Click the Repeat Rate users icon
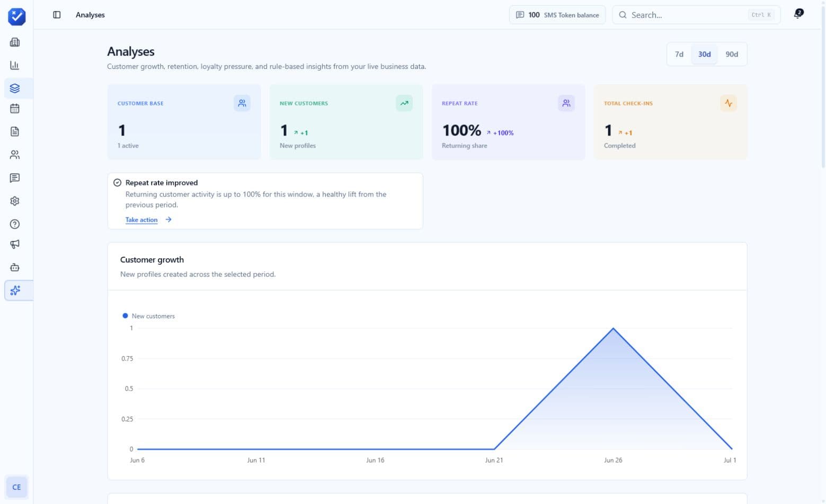This screenshot has height=504, width=826. point(566,103)
